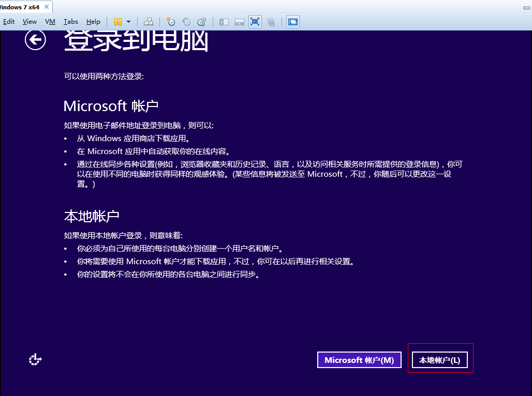This screenshot has height=396, width=532.
Task: Open the View menu
Action: coord(29,22)
